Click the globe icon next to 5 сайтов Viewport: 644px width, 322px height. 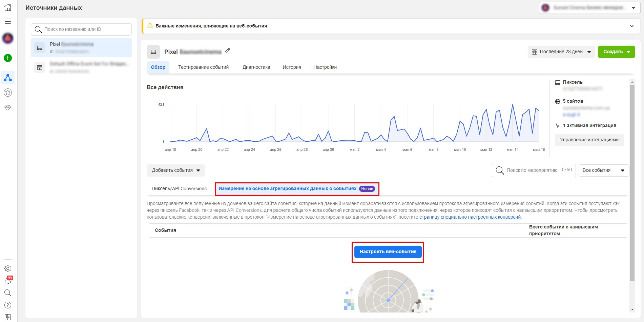pyautogui.click(x=558, y=101)
